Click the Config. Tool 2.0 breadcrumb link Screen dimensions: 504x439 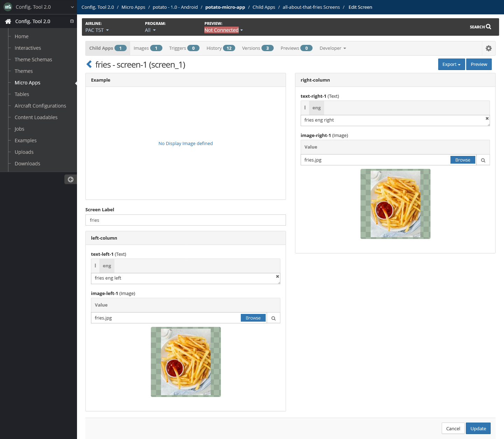98,7
